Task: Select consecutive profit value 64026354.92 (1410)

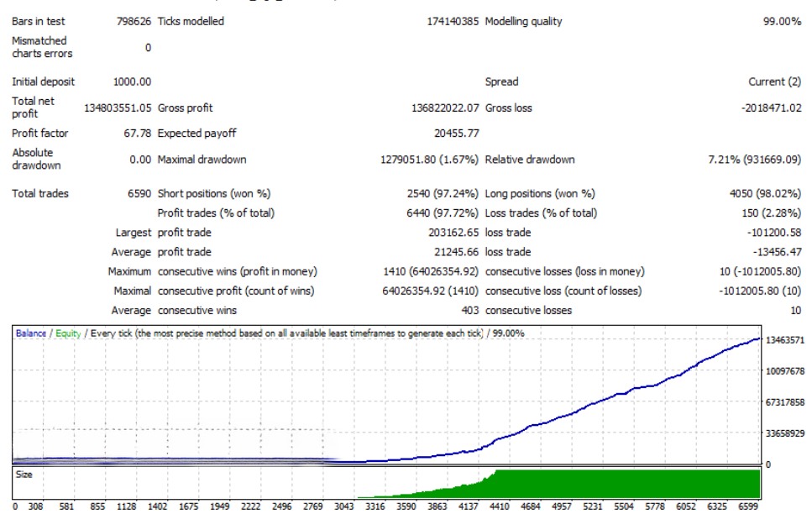Action: [x=430, y=291]
